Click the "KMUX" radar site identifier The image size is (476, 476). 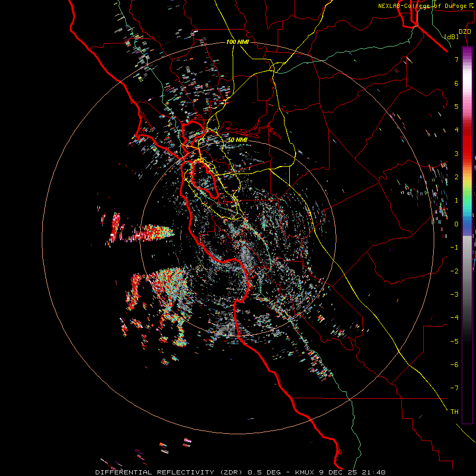(305, 472)
